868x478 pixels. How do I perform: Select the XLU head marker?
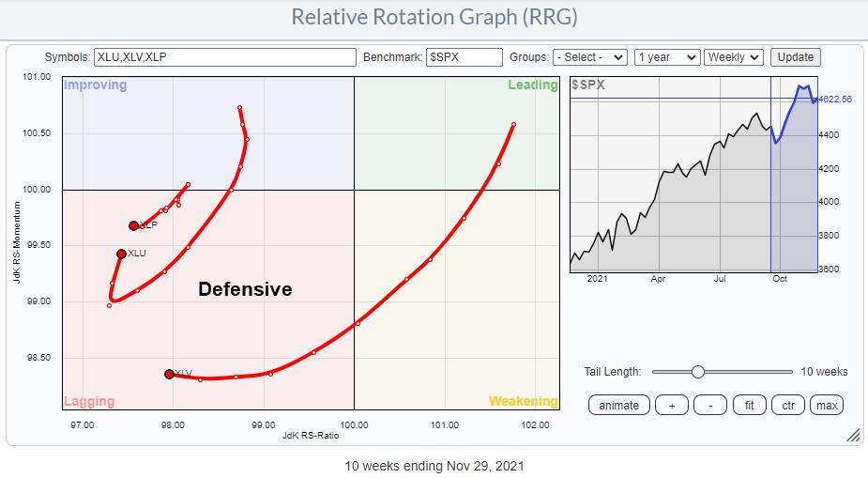pos(121,254)
